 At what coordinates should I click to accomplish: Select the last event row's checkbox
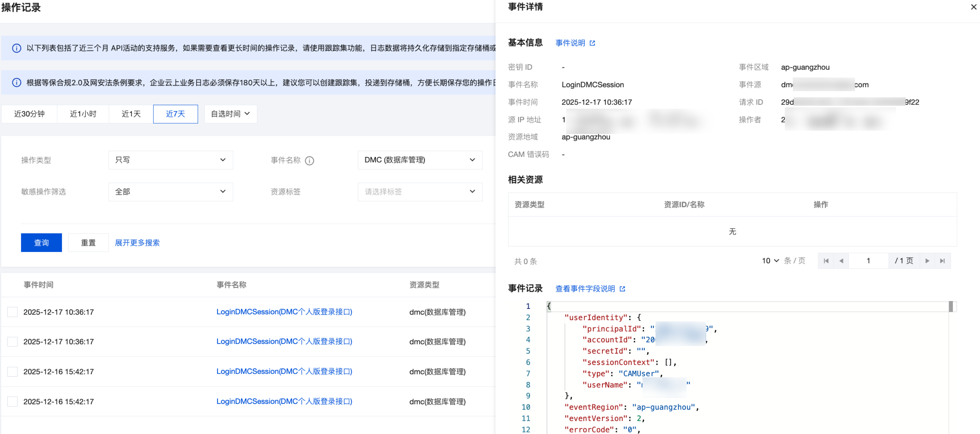(x=13, y=401)
